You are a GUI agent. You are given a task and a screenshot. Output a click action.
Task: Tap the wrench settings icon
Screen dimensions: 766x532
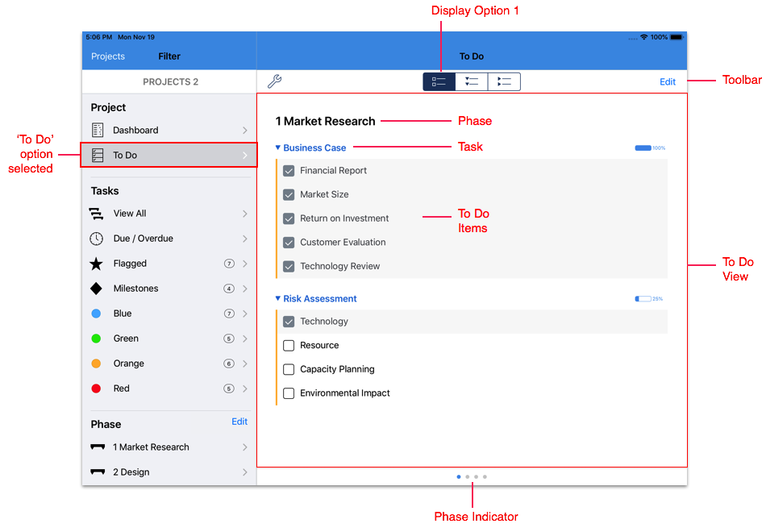point(274,81)
